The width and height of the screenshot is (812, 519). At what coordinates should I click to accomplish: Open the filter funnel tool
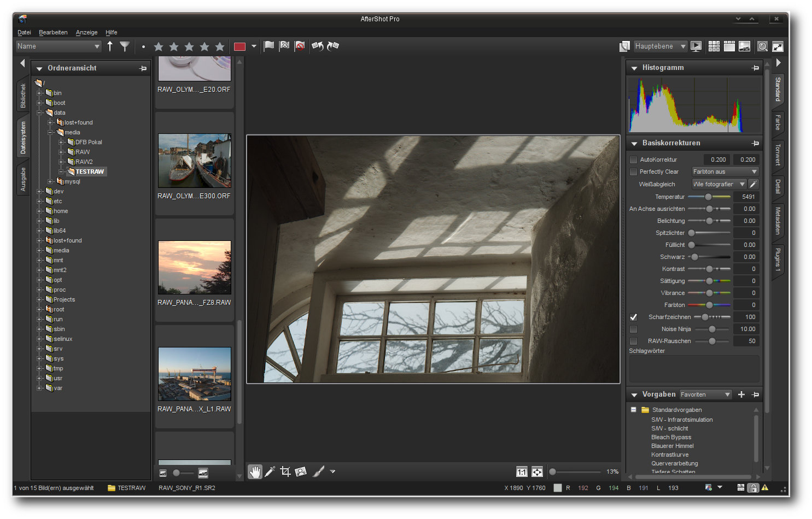(x=125, y=46)
